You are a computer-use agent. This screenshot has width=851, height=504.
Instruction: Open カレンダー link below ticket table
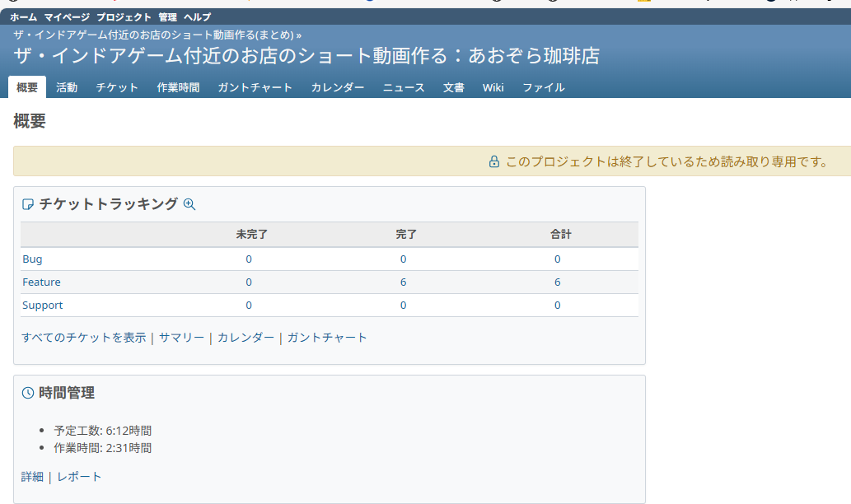(245, 338)
